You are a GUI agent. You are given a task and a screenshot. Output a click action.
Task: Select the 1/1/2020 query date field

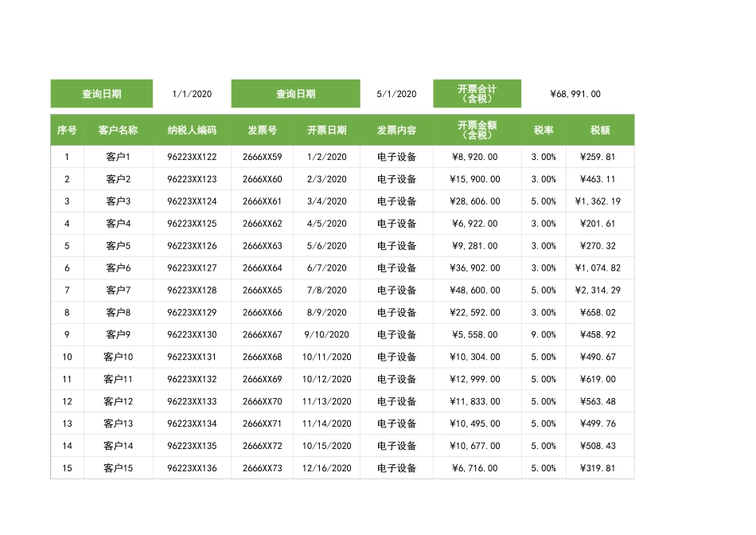pos(192,93)
